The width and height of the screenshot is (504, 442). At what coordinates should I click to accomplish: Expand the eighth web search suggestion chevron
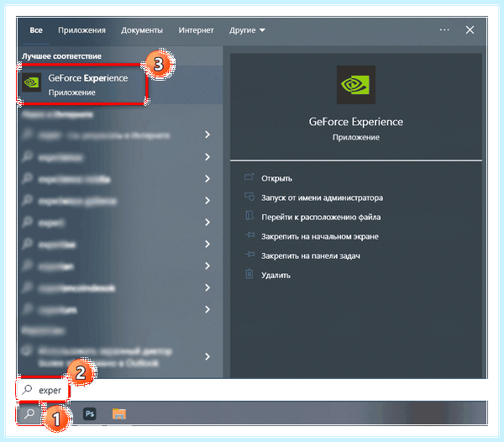tap(207, 287)
